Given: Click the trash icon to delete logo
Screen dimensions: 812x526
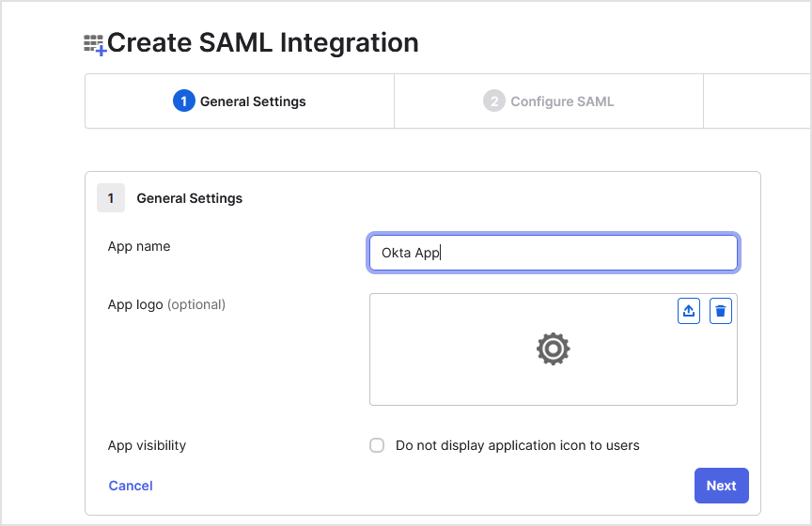Looking at the screenshot, I should point(721,312).
